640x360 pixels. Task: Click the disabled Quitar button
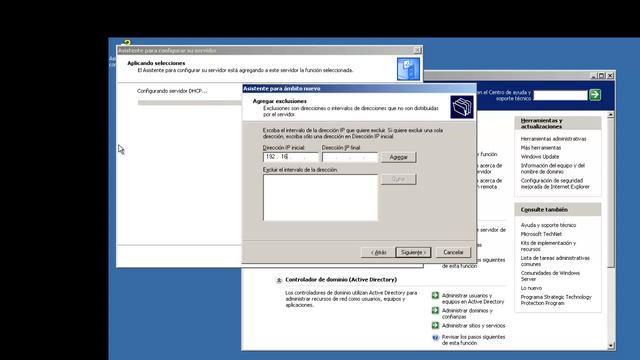point(398,179)
